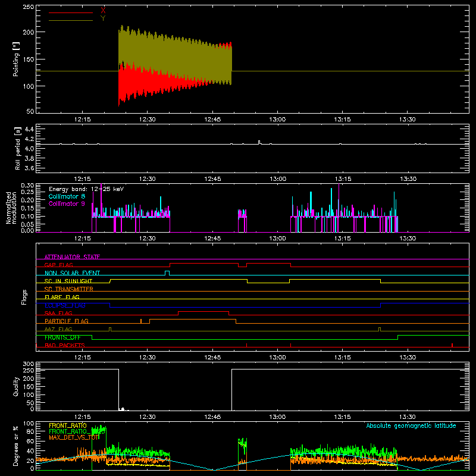Click the 200 tick on Pointing axis
The width and height of the screenshot is (476, 476).
point(29,32)
